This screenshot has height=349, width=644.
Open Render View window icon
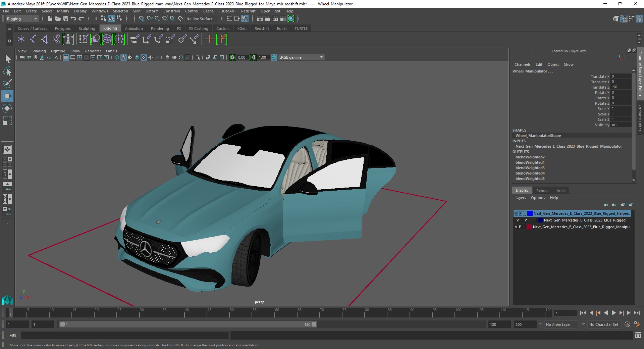[x=260, y=19]
